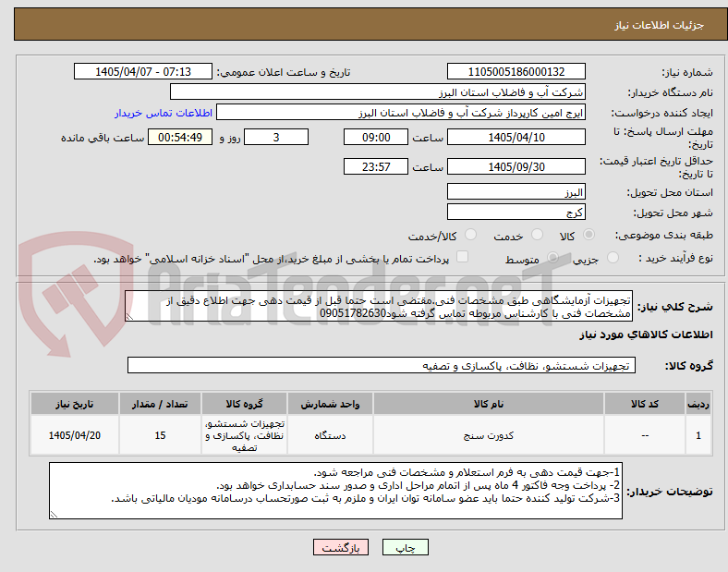Click the item code cell showing --
Viewport: 728px width, 572px height.
[645, 435]
